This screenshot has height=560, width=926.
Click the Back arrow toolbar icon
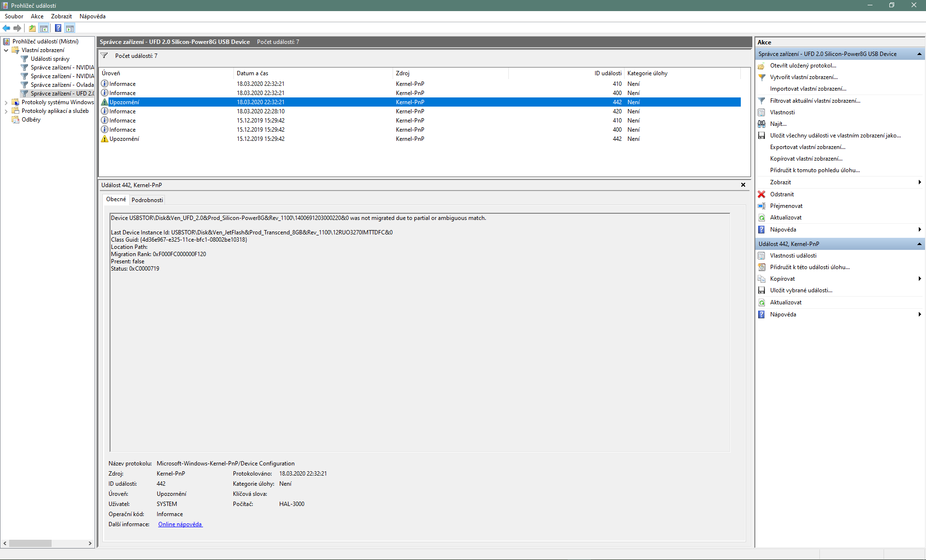[6, 28]
